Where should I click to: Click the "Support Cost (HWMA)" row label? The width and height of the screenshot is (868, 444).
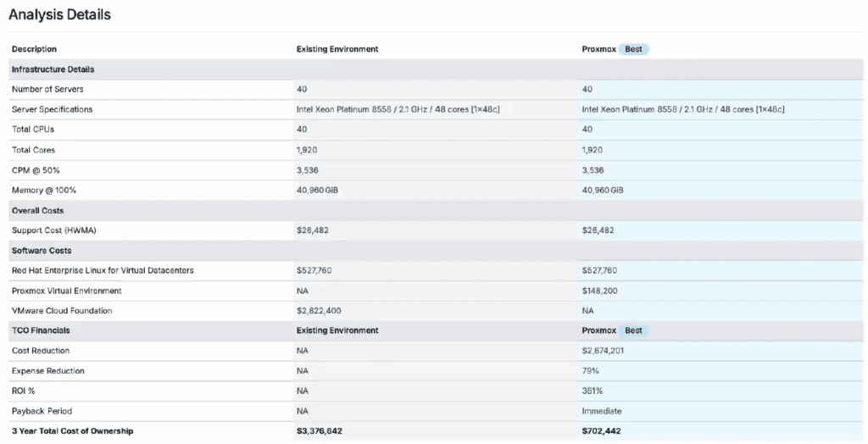pos(51,230)
